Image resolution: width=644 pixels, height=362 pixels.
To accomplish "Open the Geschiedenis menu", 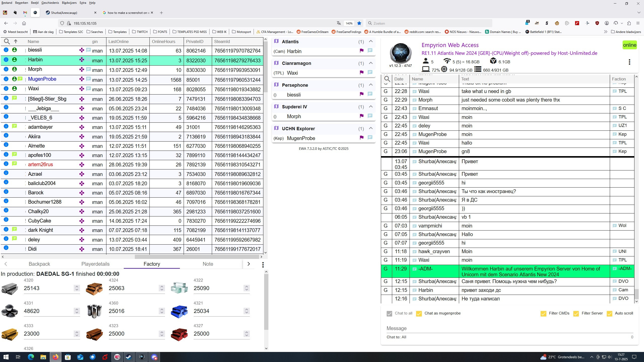I will point(50,3).
